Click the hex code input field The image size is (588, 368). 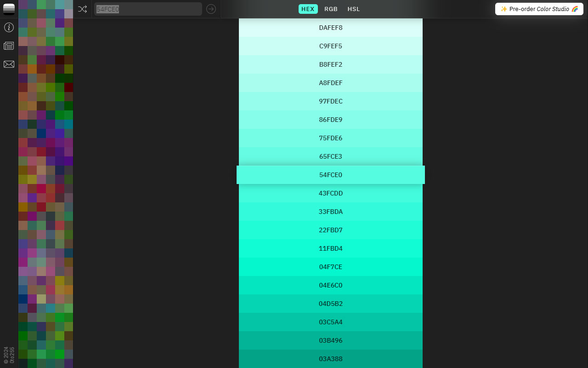click(x=148, y=9)
